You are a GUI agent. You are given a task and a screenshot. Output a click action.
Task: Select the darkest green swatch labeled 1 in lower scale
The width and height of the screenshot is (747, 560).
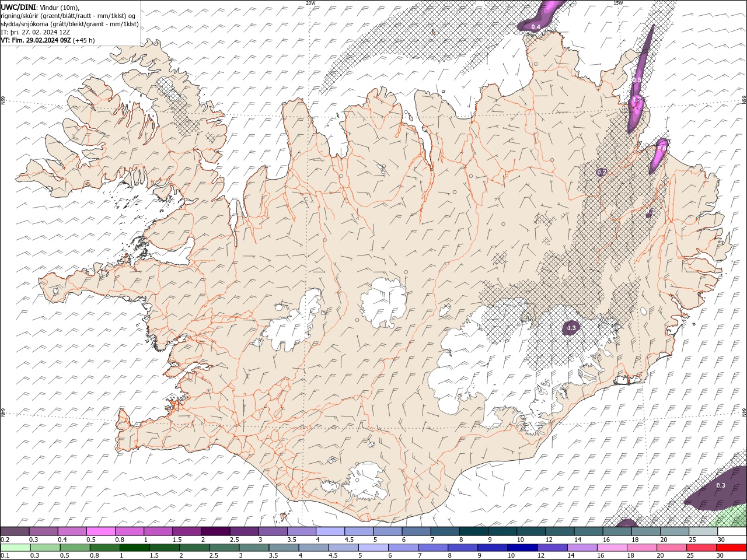[x=135, y=548]
